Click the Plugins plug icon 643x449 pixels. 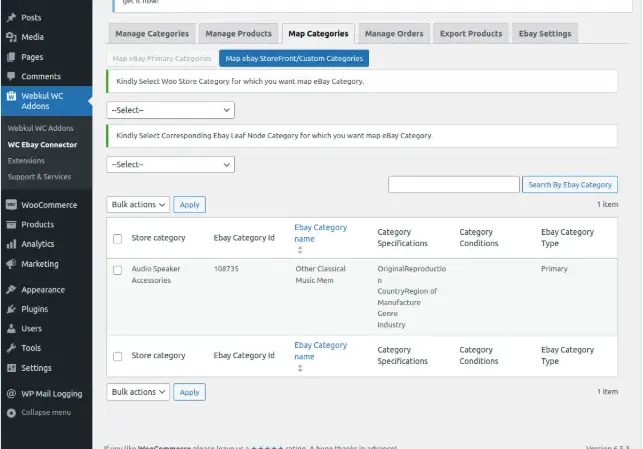(x=11, y=309)
